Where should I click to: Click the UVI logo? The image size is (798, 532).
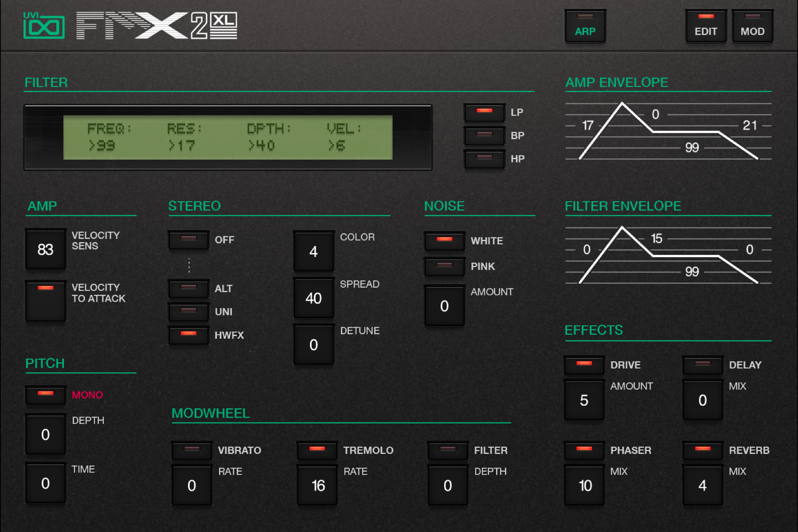[x=44, y=26]
